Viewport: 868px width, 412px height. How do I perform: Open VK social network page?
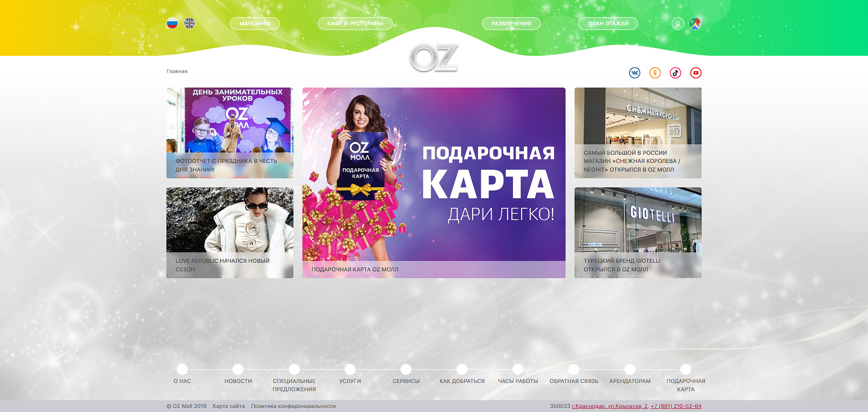pyautogui.click(x=634, y=73)
